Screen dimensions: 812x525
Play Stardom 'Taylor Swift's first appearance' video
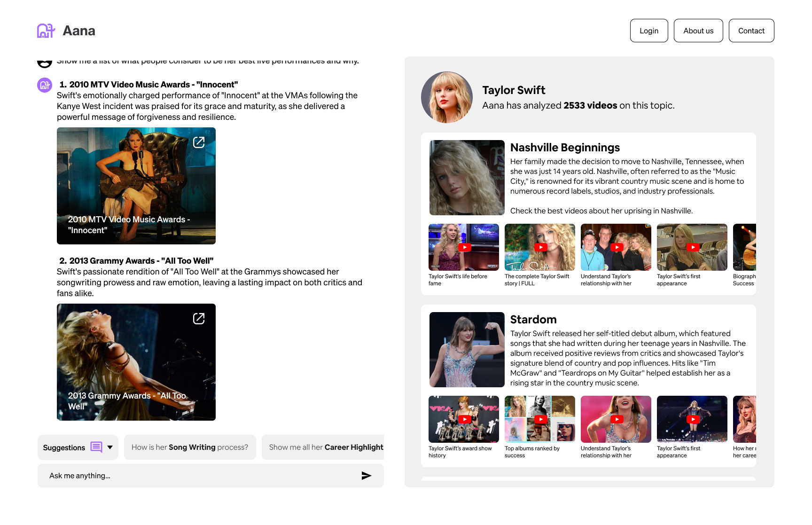coord(692,419)
